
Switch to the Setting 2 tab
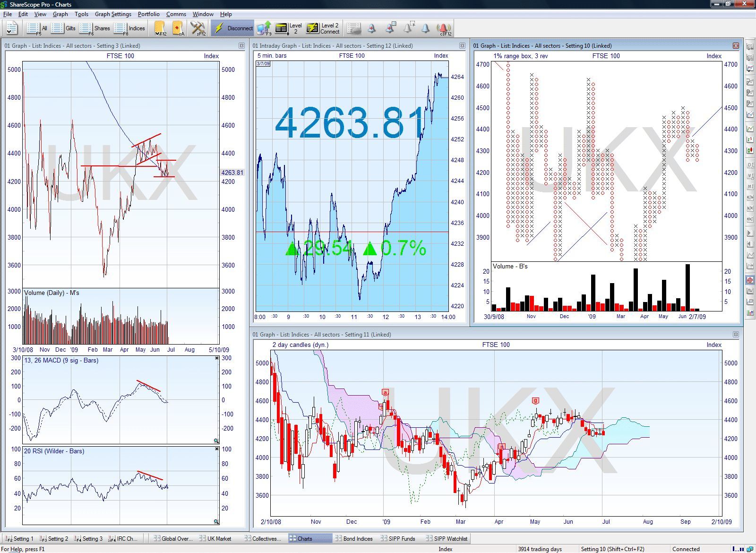(54, 538)
